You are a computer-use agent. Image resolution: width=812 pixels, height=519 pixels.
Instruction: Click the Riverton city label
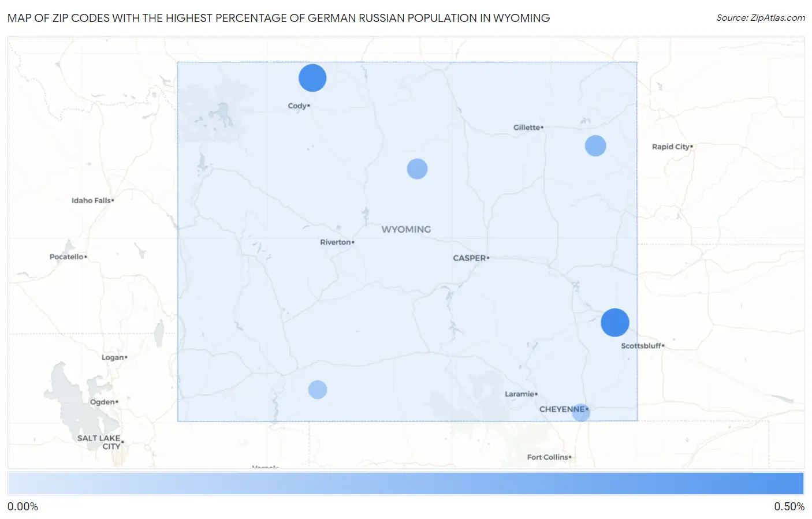pos(336,242)
